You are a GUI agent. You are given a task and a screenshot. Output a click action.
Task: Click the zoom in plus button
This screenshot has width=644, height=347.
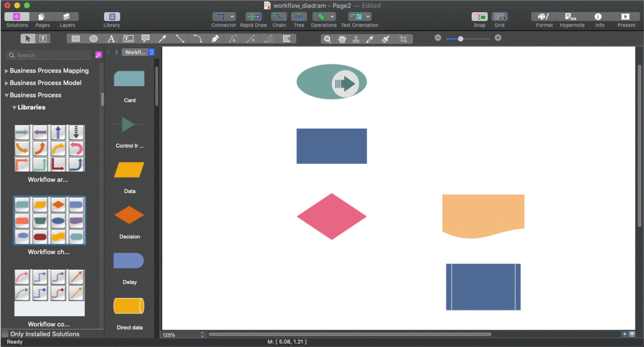pyautogui.click(x=498, y=38)
